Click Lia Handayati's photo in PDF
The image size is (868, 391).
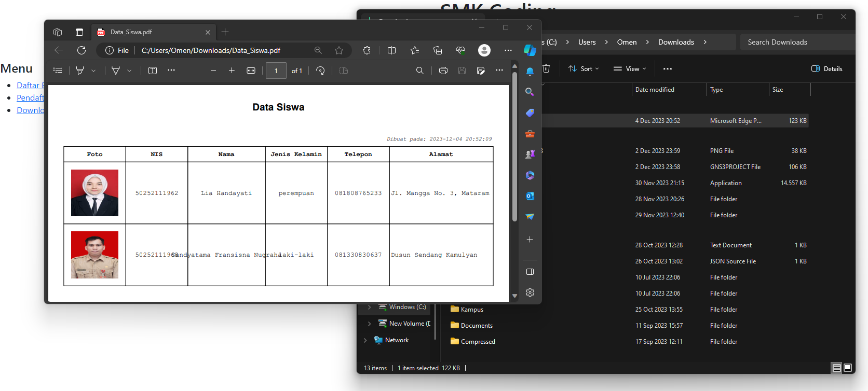click(x=94, y=193)
